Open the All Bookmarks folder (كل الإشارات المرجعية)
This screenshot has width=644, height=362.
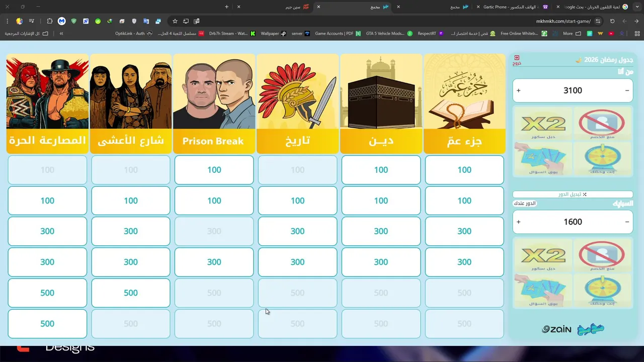pos(26,34)
